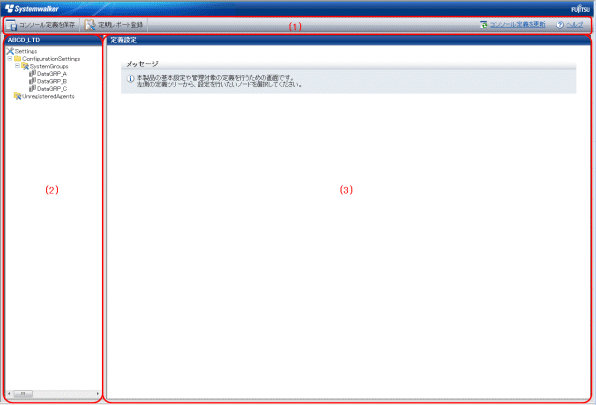Select DataGRP_C in the tree

point(52,89)
